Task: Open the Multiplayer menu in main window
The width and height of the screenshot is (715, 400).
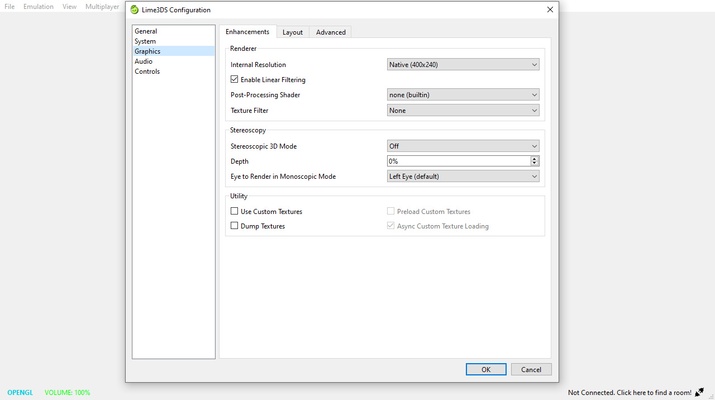Action: click(x=102, y=6)
